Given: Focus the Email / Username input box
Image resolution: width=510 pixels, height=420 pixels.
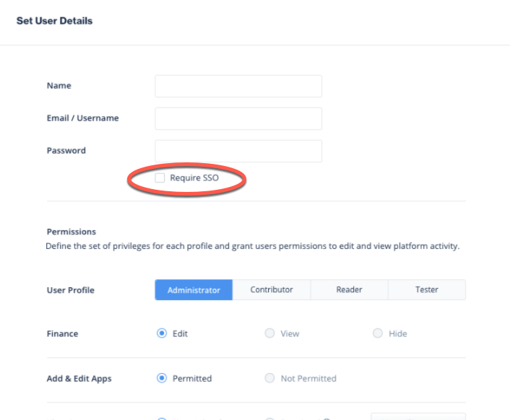Looking at the screenshot, I should 238,118.
